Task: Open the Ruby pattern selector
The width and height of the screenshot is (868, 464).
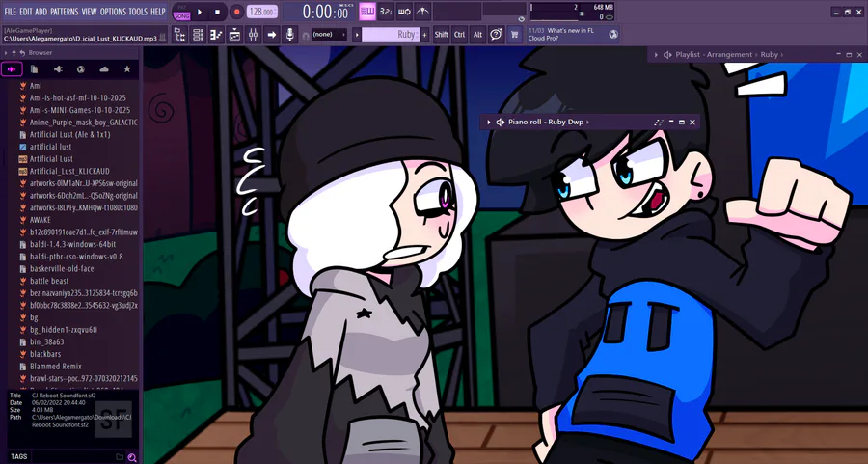Action: pyautogui.click(x=391, y=35)
